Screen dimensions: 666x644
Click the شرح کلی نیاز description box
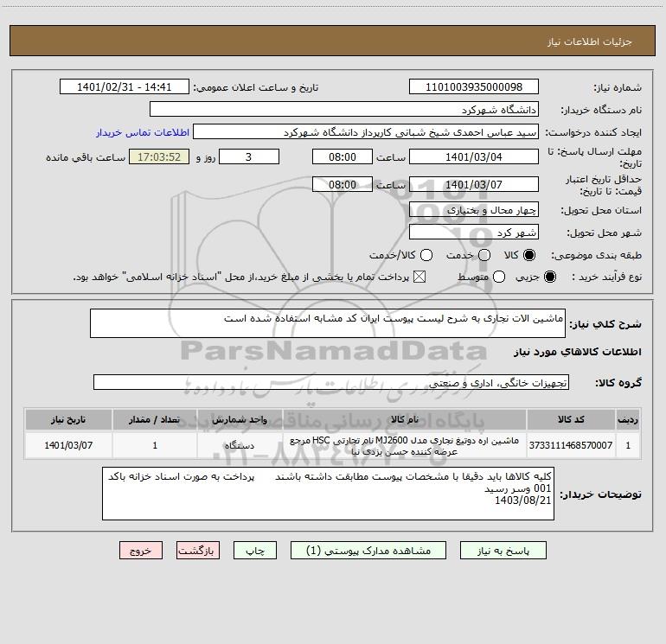[328, 323]
